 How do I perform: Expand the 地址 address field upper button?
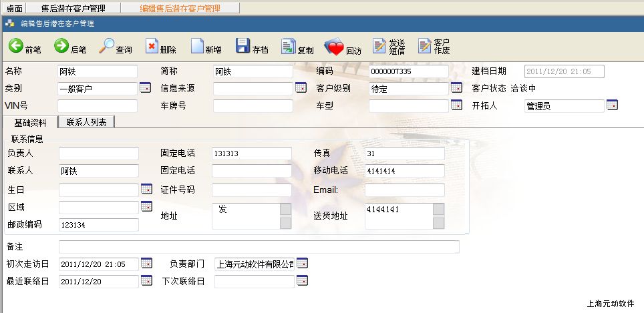pyautogui.click(x=285, y=208)
